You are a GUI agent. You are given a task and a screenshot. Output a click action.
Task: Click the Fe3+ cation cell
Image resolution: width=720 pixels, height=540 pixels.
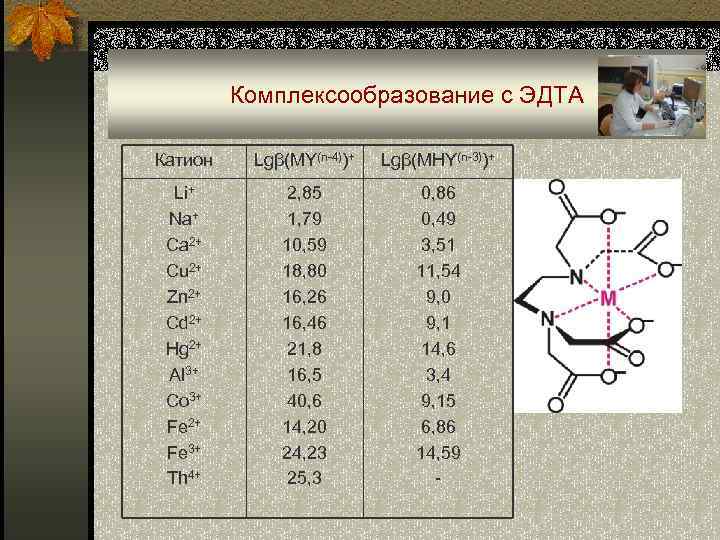(184, 453)
